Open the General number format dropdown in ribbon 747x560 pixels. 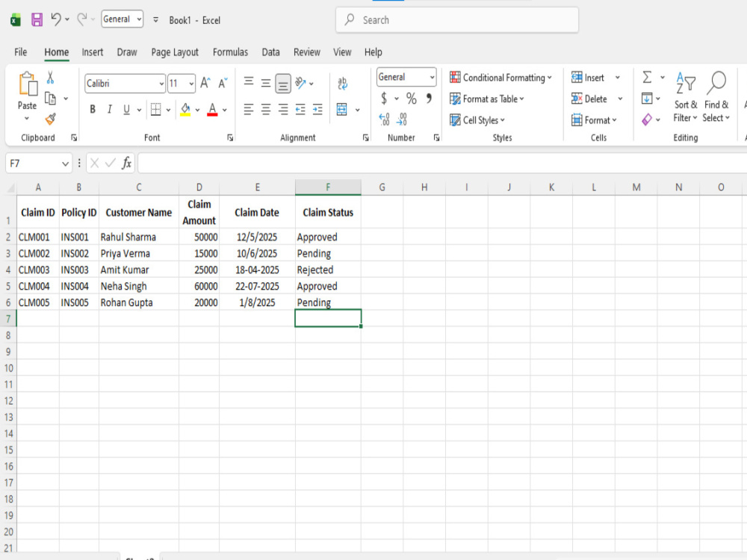click(x=432, y=77)
